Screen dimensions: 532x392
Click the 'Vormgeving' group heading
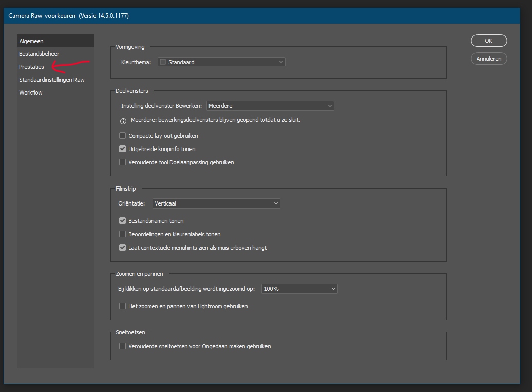coord(130,47)
